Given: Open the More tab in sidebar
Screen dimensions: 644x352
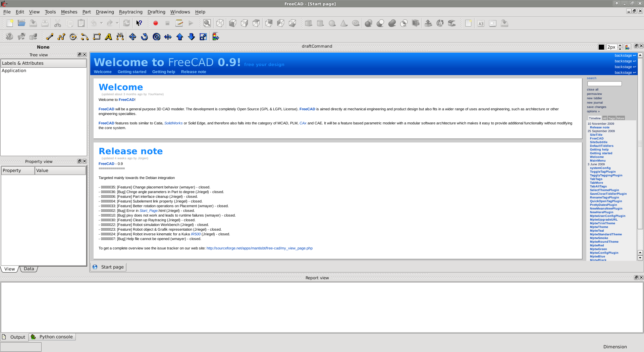Looking at the screenshot, I should (621, 118).
